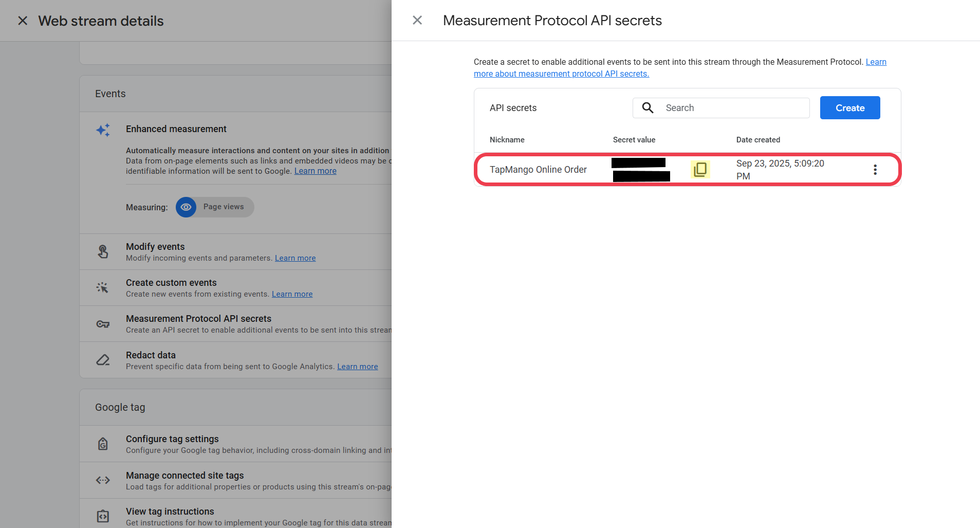Click the key icon for Measurement Protocol API secrets
Screen dimensions: 980x528
click(103, 324)
